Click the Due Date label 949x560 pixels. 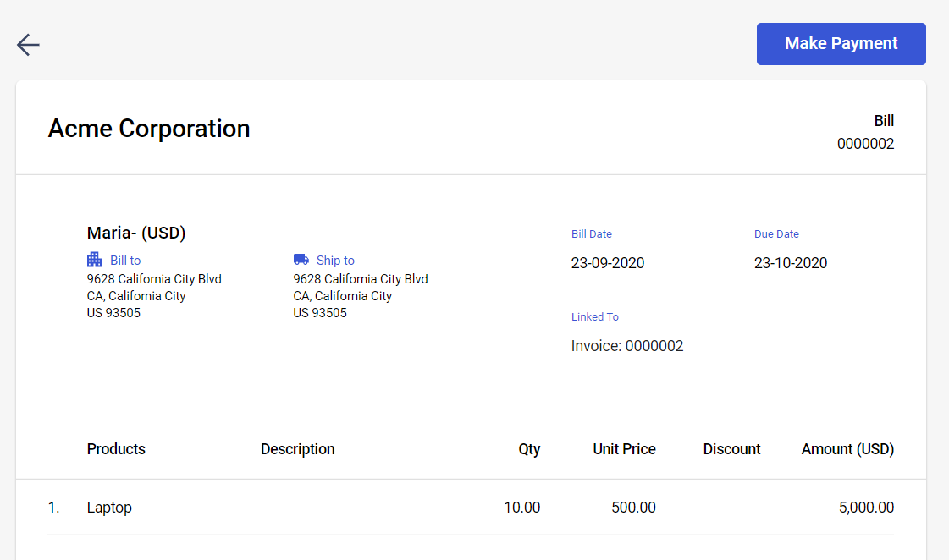[776, 234]
